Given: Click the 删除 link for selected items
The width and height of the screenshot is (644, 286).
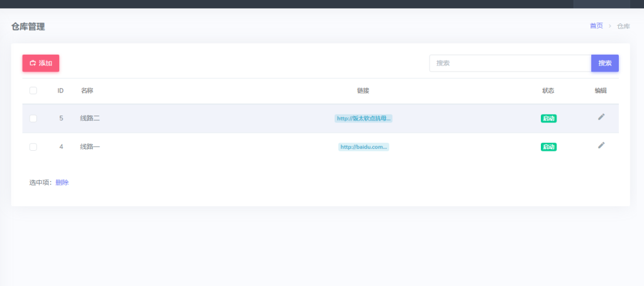Looking at the screenshot, I should (62, 183).
